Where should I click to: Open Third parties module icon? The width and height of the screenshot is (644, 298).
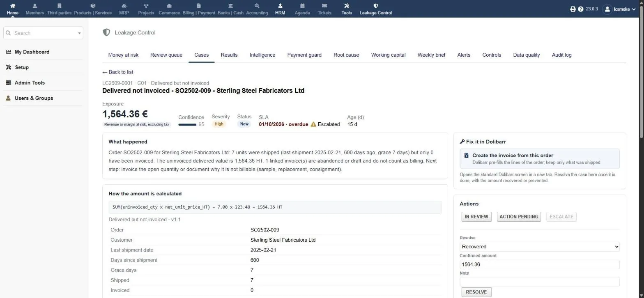pyautogui.click(x=59, y=6)
